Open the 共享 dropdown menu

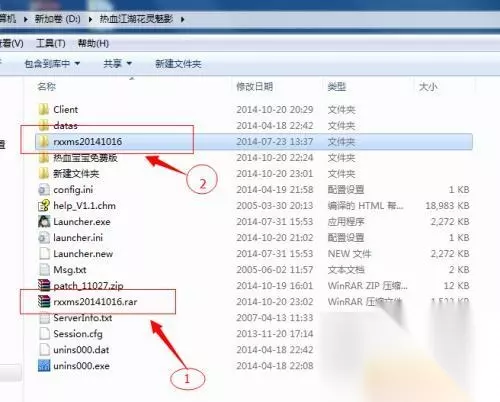(117, 63)
